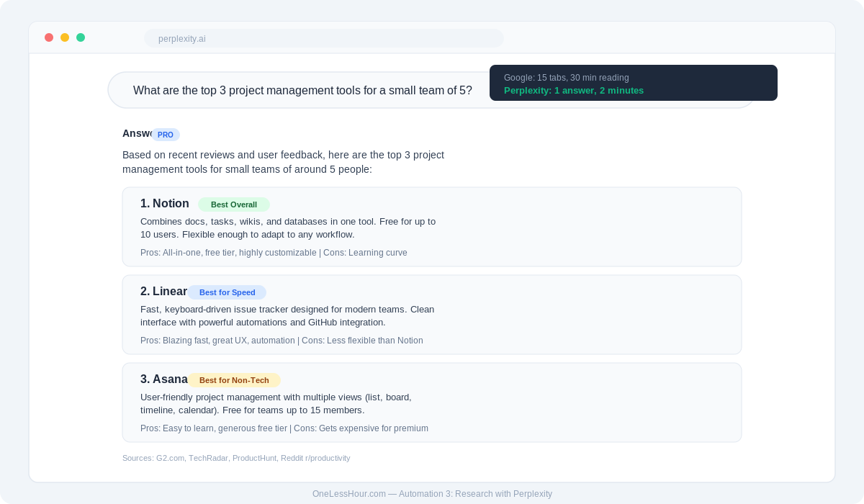
Task: Click Notion pros and cons line
Action: click(274, 253)
